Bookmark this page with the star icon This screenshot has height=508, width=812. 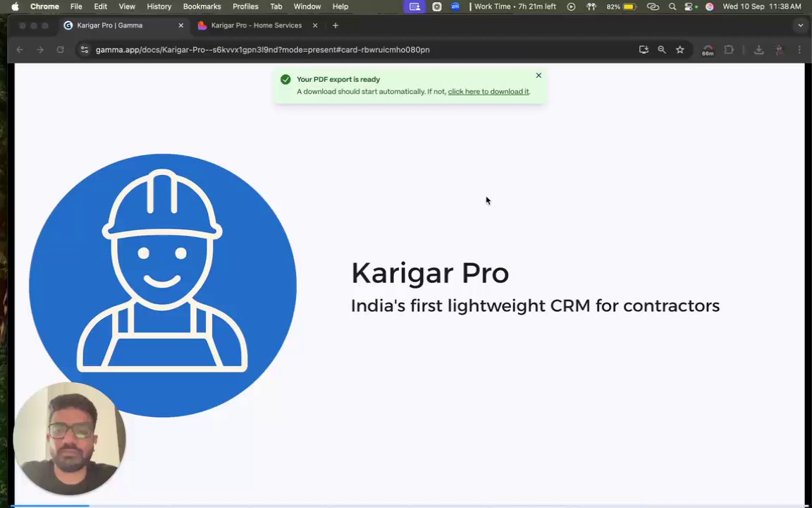680,50
